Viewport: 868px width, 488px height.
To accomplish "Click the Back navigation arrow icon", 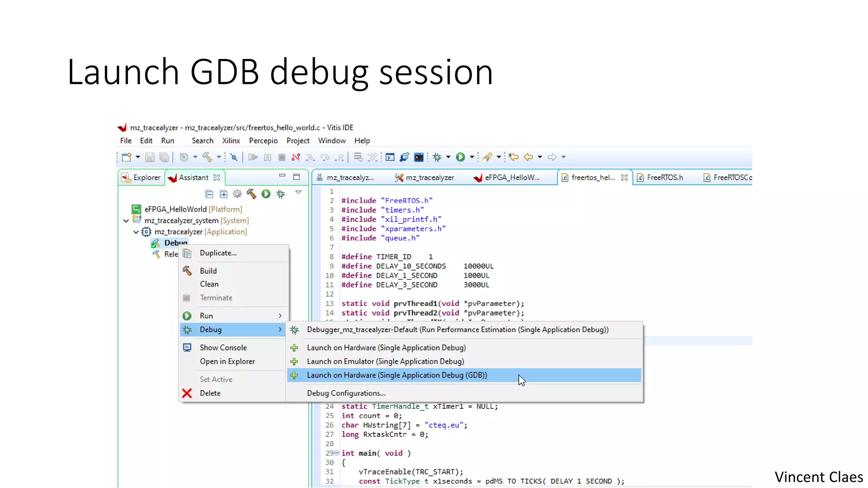I will [x=529, y=157].
